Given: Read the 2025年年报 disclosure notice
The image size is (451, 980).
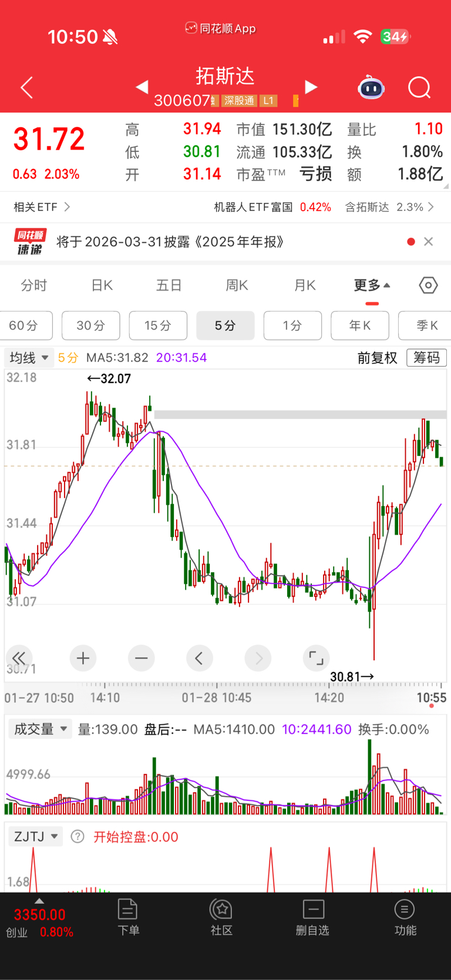Looking at the screenshot, I should [x=170, y=242].
